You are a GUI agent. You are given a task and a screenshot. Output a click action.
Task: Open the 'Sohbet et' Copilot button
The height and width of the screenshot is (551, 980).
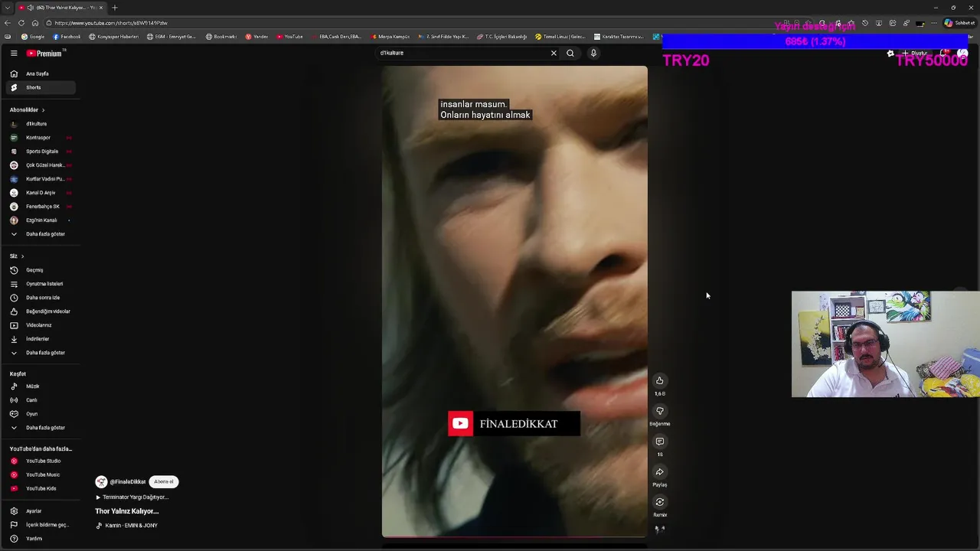pos(959,23)
